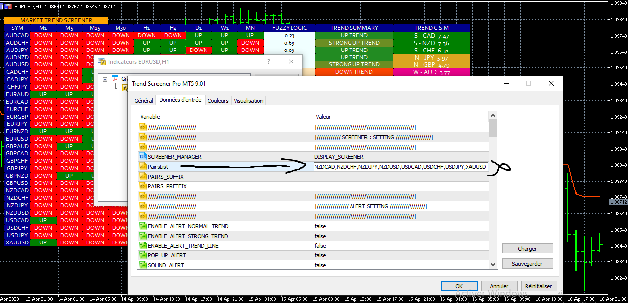
Task: Click the Indicateurs EURUSD,H1 window title icon
Action: (x=102, y=62)
